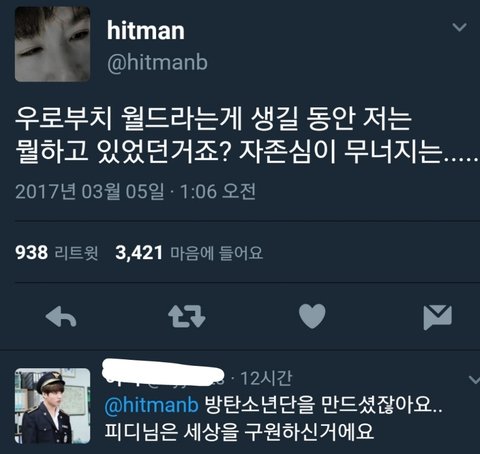Select the main tweet text body
This screenshot has width=480, height=454.
tap(247, 135)
